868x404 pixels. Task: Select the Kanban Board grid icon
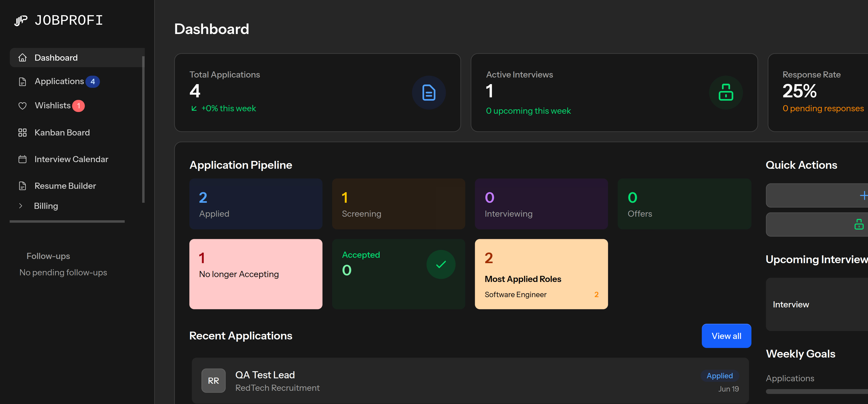(x=22, y=132)
